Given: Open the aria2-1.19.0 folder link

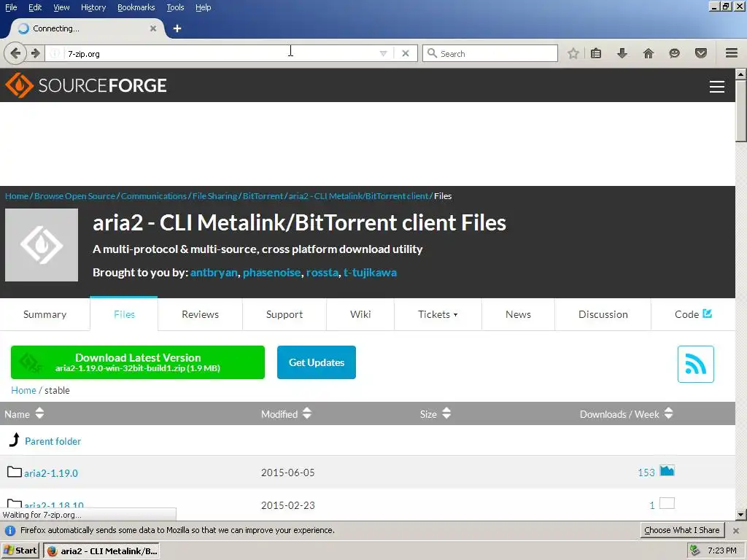Looking at the screenshot, I should coord(51,472).
